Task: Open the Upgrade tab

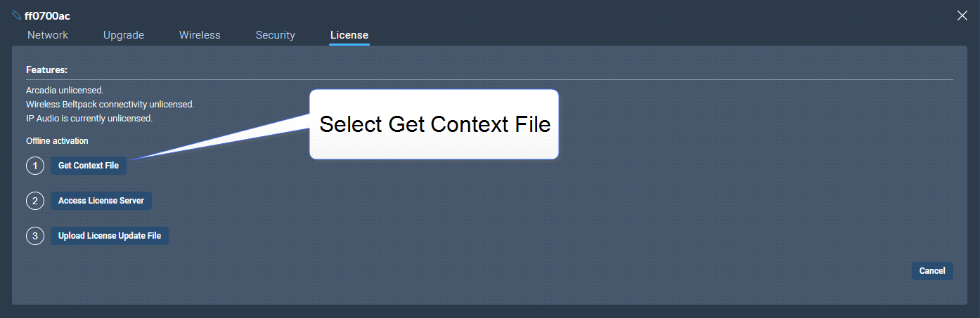Action: point(124,35)
